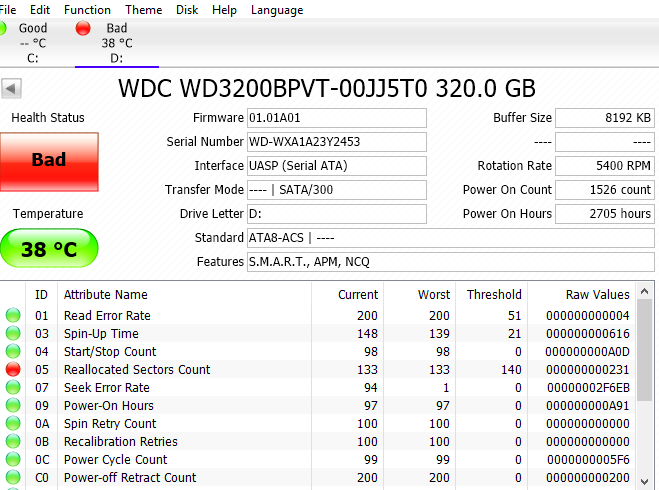Click the Worst column header
Viewport: 659px width, 490px height.
(x=419, y=295)
